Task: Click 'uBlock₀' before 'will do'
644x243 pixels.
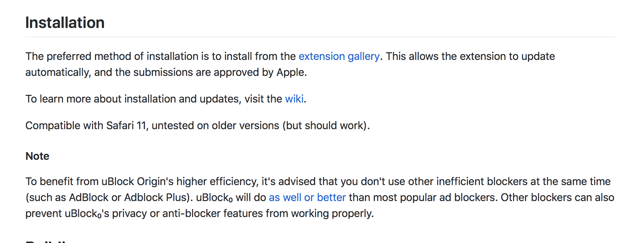Action: point(214,198)
